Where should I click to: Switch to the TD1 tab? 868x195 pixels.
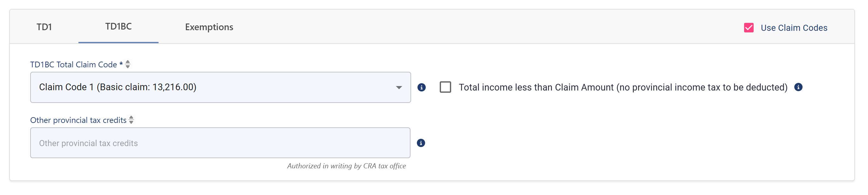tap(44, 27)
